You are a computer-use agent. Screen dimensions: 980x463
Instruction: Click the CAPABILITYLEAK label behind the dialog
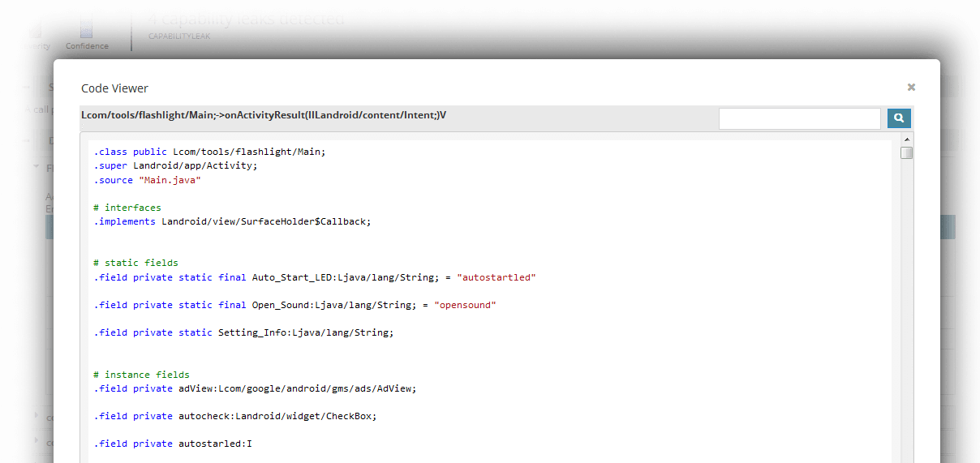click(179, 36)
